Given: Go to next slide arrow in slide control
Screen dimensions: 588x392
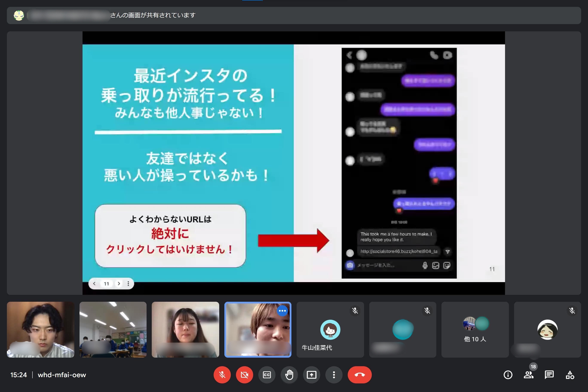Looking at the screenshot, I should click(x=119, y=283).
